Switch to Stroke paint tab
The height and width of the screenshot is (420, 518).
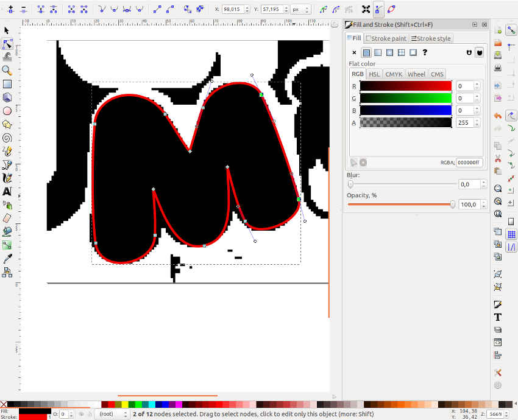pos(386,38)
